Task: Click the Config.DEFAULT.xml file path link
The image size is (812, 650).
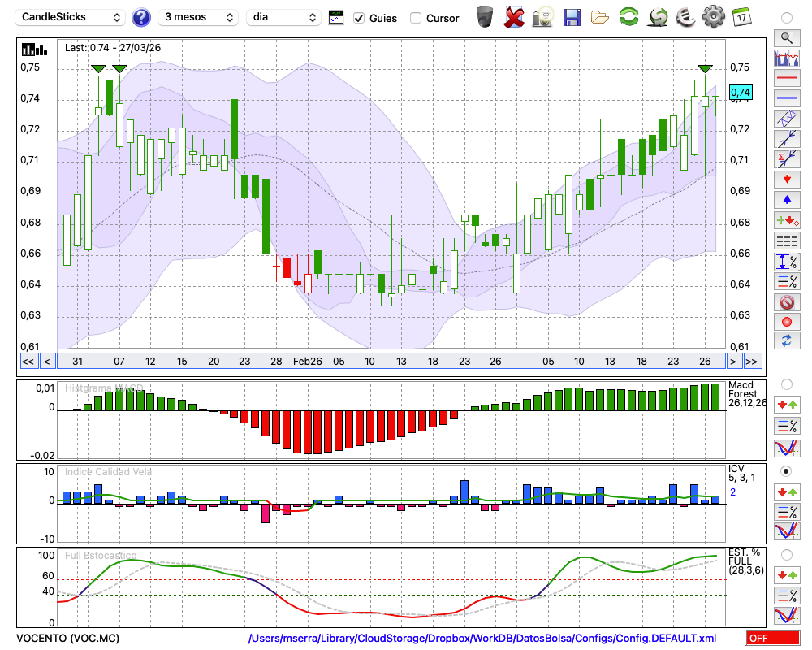Action: pos(482,639)
